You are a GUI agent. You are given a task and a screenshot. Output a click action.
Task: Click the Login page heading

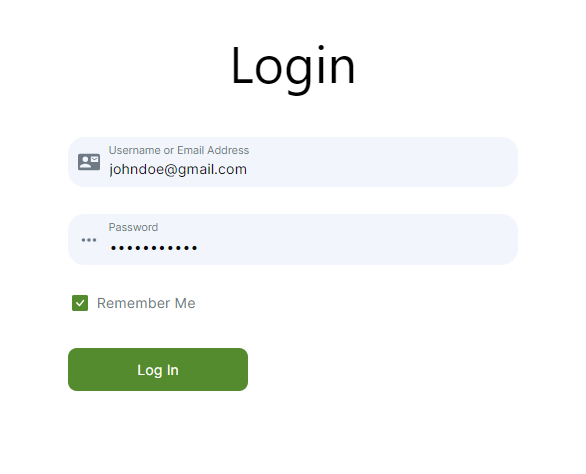click(x=293, y=68)
